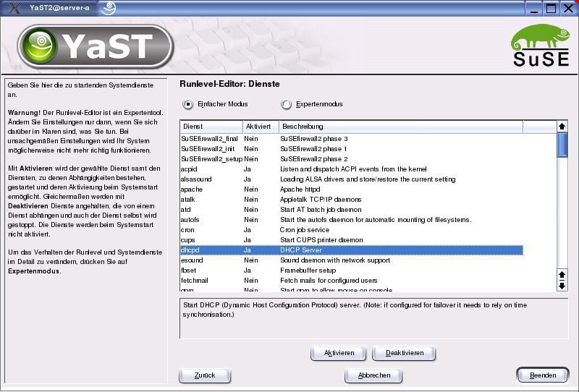Select the SuSEfirewall2_init service row
This screenshot has height=392, width=579.
point(351,149)
